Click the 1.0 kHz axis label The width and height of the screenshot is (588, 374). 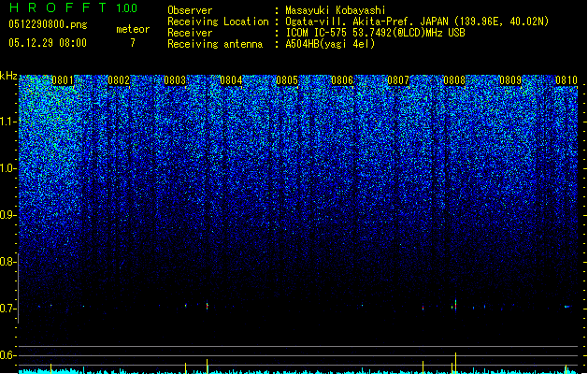coord(8,168)
